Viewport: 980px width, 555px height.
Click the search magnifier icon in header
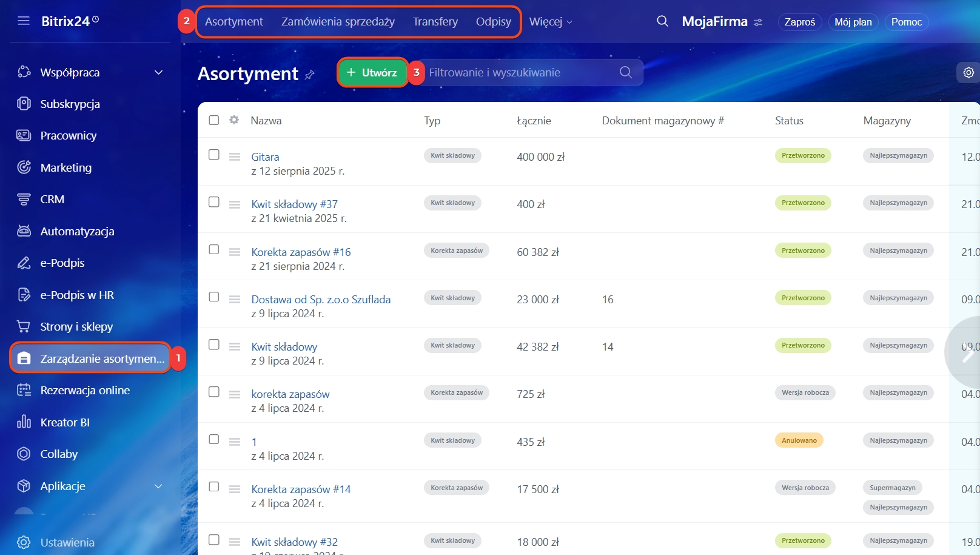coord(662,21)
